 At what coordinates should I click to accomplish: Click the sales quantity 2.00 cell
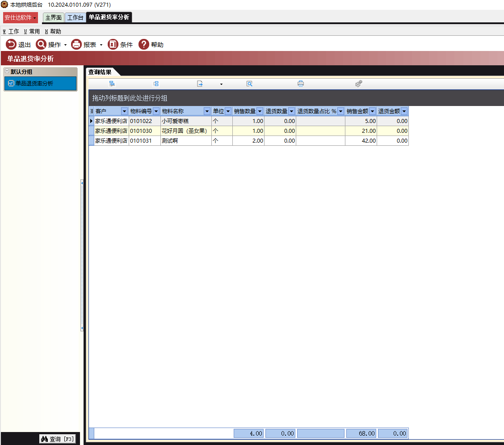click(x=248, y=140)
